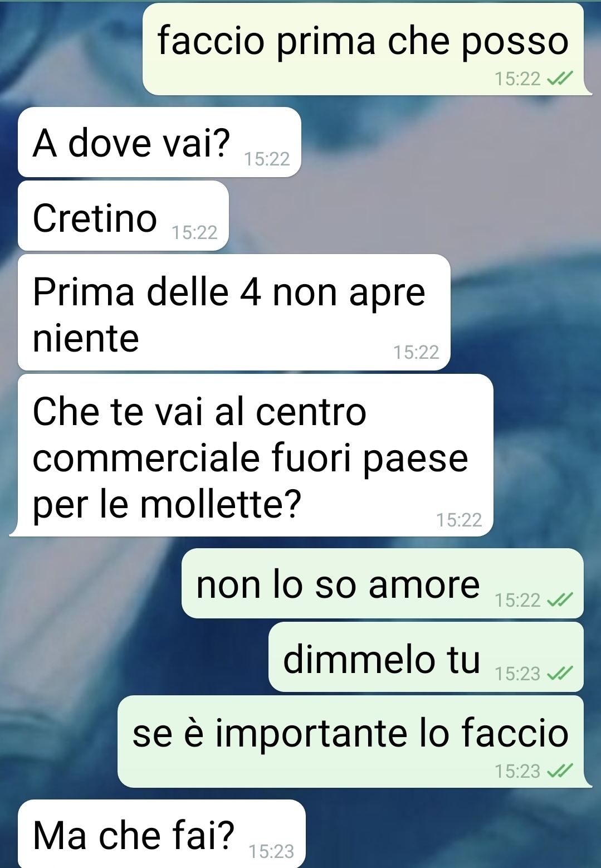This screenshot has height=868, width=601.
Task: Select the "Cretino" message bubble
Action: tap(123, 216)
